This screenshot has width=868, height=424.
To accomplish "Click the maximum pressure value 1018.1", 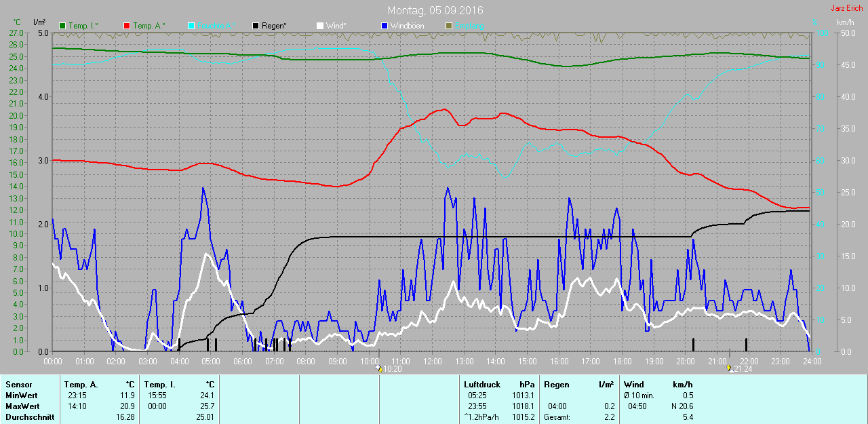I will click(524, 406).
